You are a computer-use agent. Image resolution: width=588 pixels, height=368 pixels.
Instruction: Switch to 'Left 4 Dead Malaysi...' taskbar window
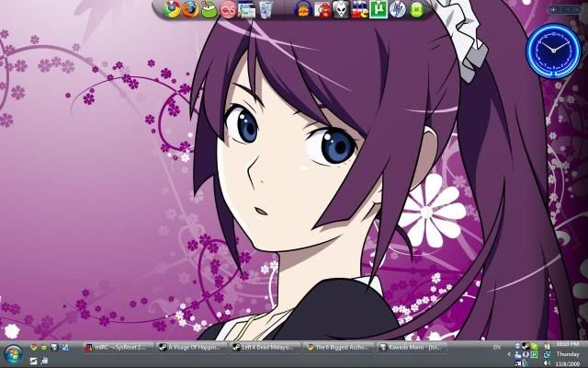coord(265,348)
